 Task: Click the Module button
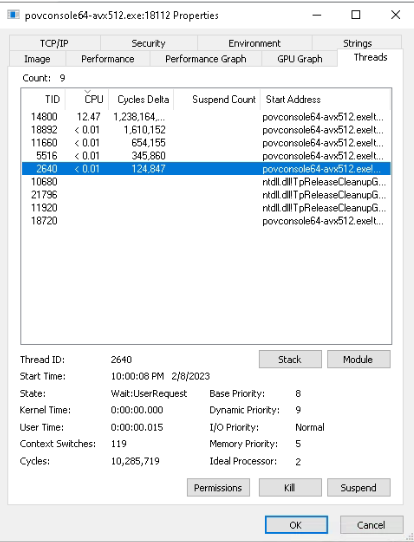358,359
